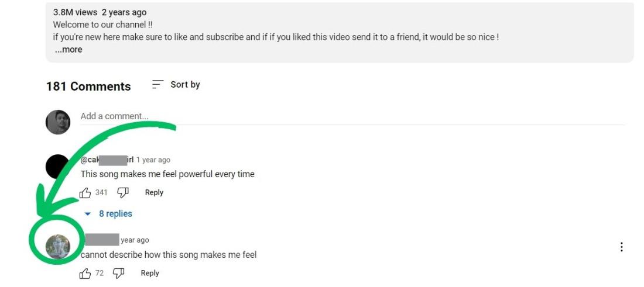The width and height of the screenshot is (644, 287).
Task: Open the @cak…irl commenter's channel name
Action: [x=107, y=160]
